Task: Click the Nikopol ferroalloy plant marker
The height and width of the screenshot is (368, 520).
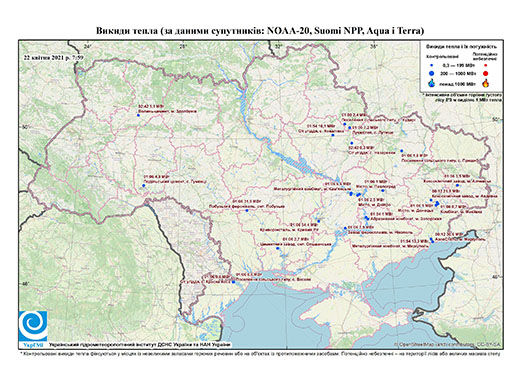Action: (345, 228)
